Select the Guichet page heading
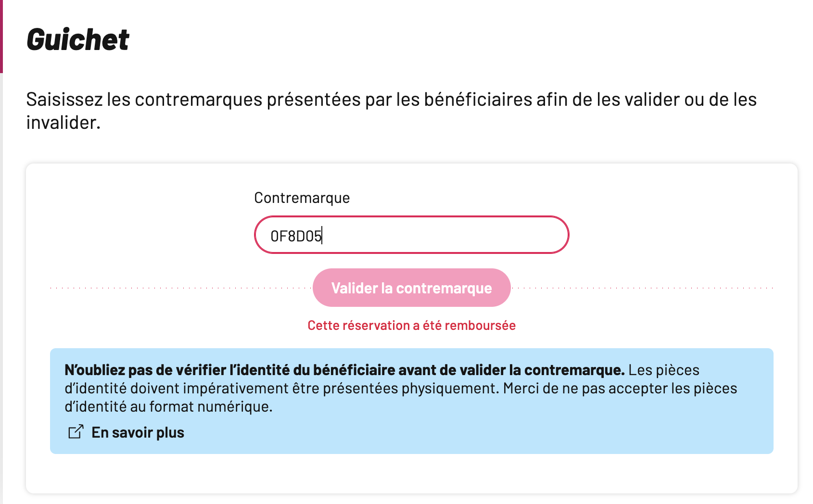The width and height of the screenshot is (813, 504). tap(78, 39)
